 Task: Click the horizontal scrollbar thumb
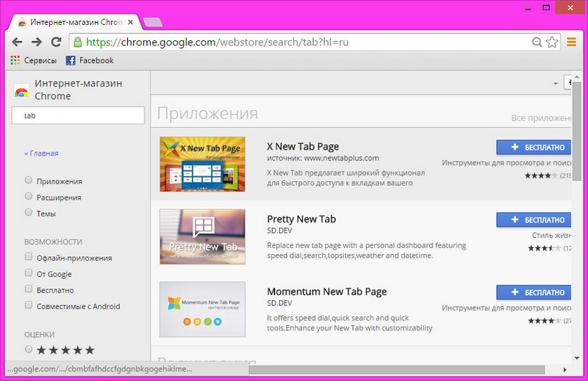pyautogui.click(x=397, y=370)
